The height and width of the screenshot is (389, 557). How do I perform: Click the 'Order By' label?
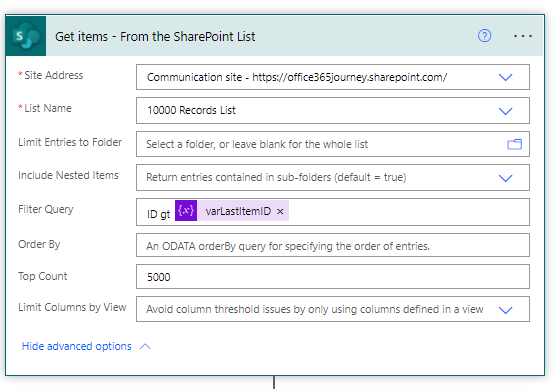39,244
